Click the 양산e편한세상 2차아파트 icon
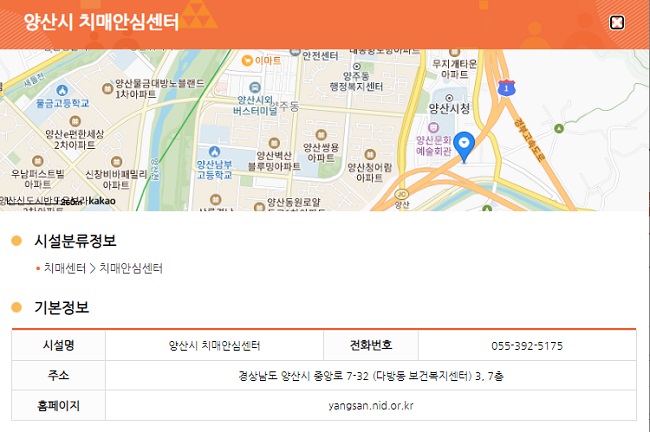The height and width of the screenshot is (432, 650). (x=75, y=121)
